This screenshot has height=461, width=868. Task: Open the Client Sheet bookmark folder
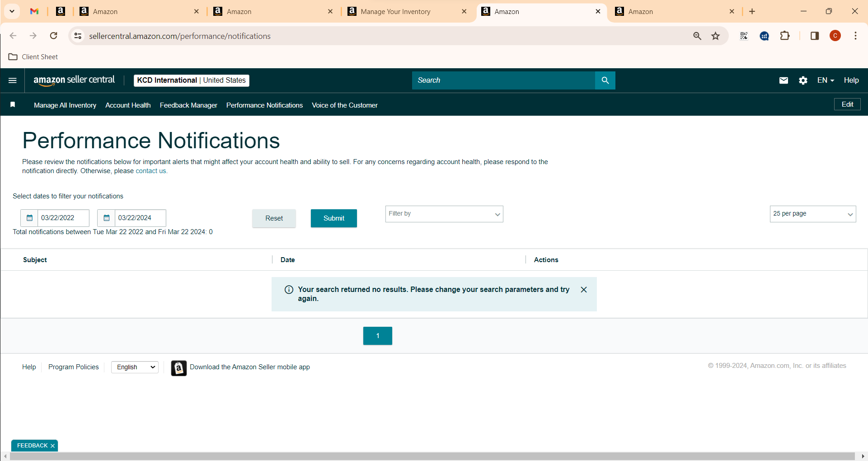33,57
